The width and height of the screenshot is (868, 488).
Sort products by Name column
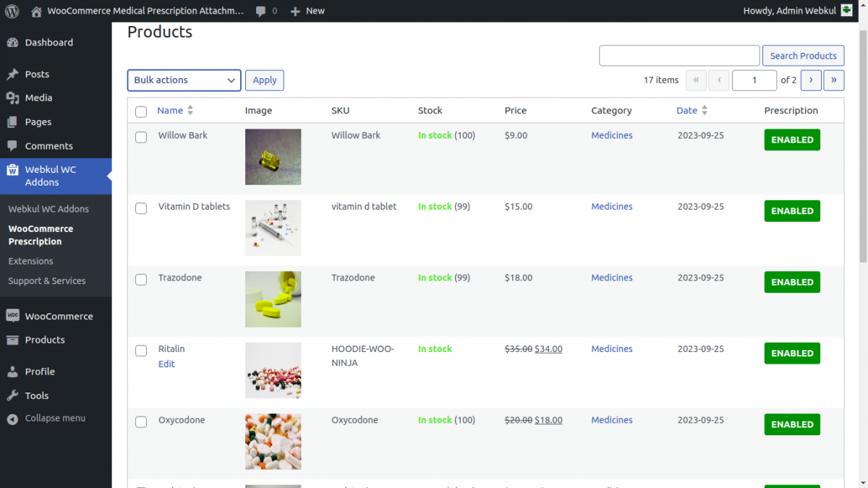171,111
